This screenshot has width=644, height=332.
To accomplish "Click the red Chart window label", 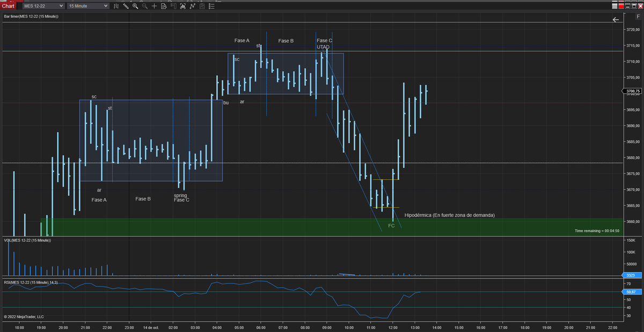I will coord(8,6).
